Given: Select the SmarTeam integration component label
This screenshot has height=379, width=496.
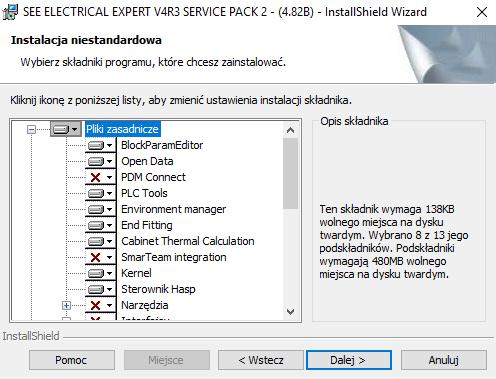Looking at the screenshot, I should pos(174,257).
